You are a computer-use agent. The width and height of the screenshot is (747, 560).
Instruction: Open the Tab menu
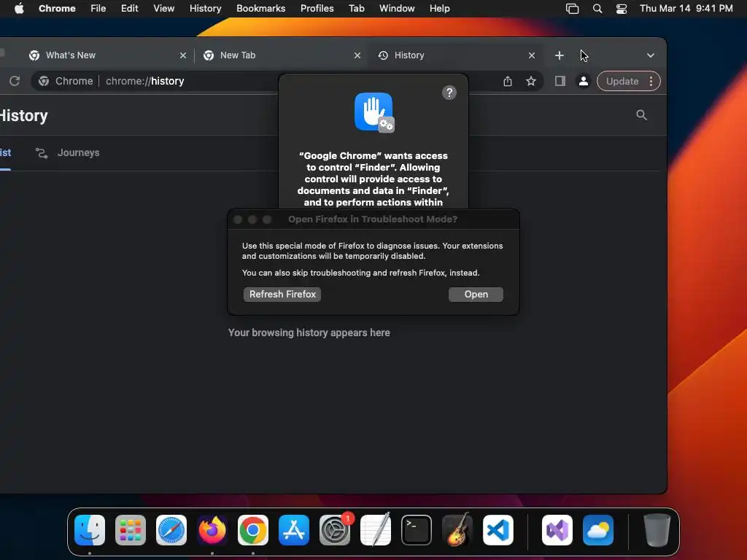(356, 9)
